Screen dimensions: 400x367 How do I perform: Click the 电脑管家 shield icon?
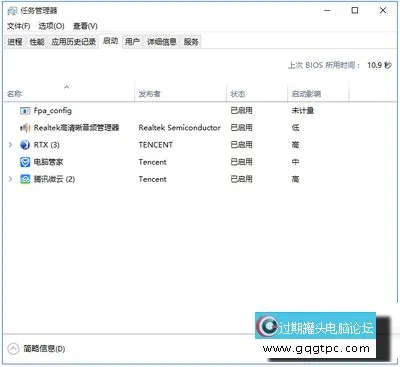point(25,162)
